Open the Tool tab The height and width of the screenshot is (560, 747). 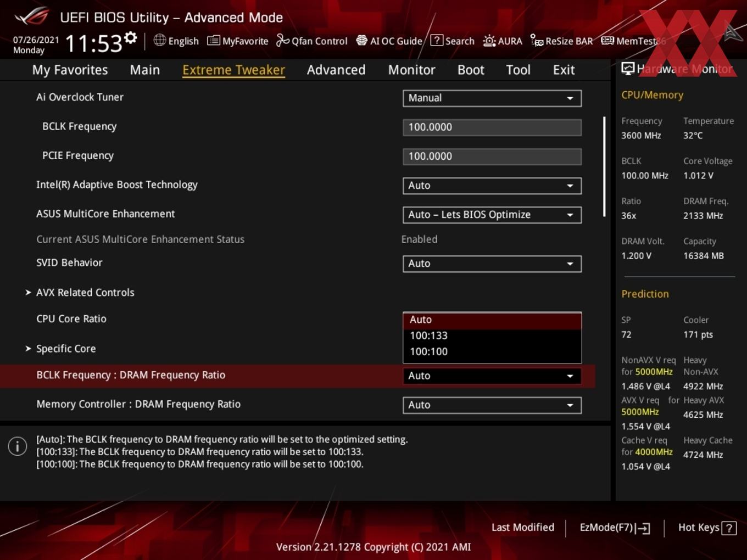518,70
